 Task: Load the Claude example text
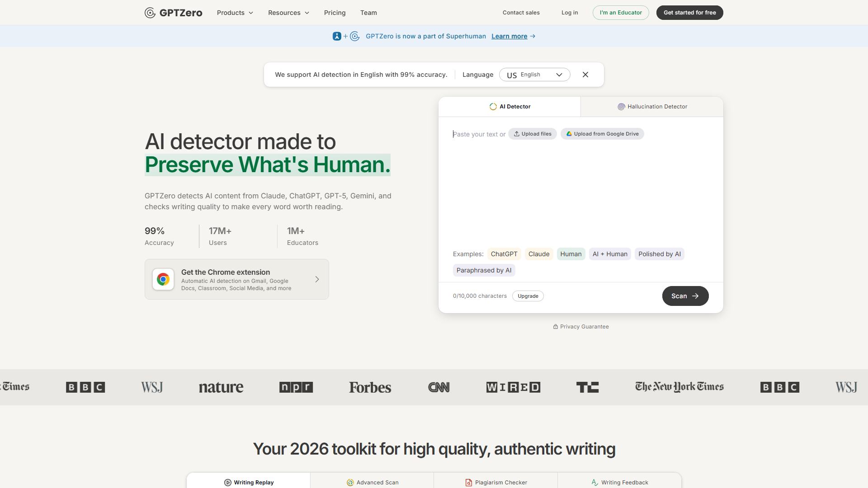point(539,254)
